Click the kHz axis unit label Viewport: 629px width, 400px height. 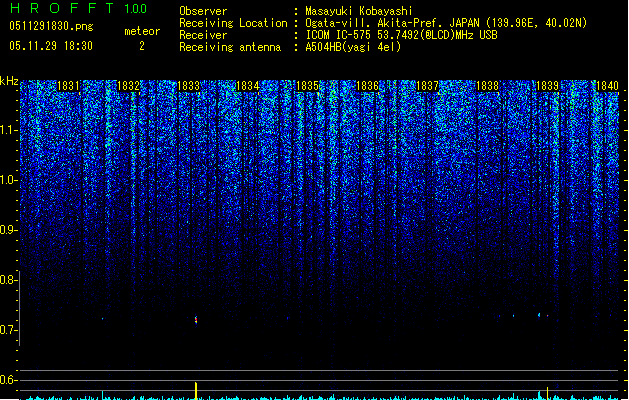(9, 81)
